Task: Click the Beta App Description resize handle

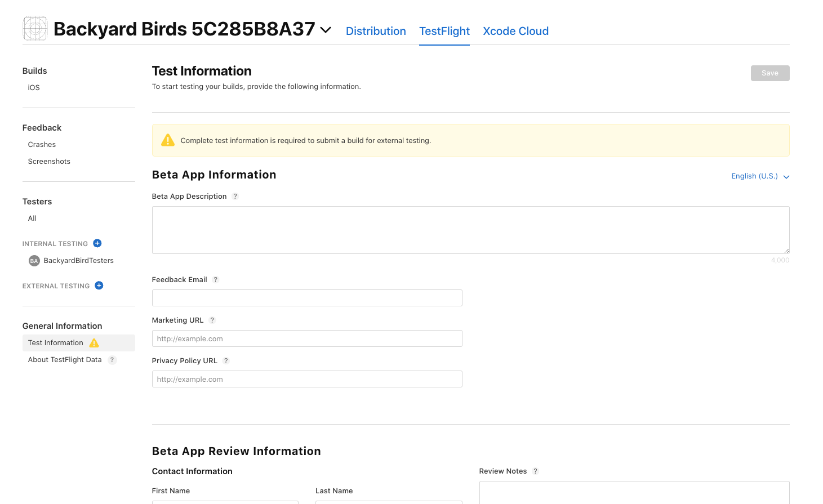Action: [786, 251]
